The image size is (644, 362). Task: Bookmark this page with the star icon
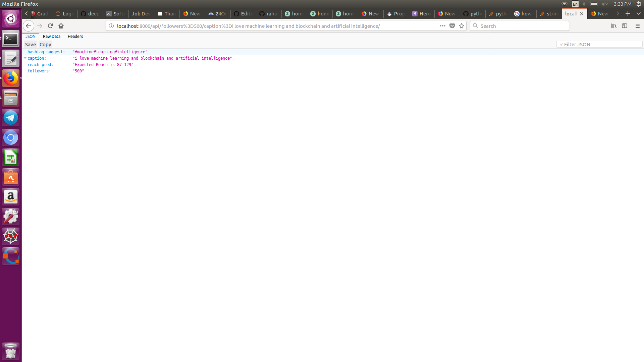tap(462, 26)
